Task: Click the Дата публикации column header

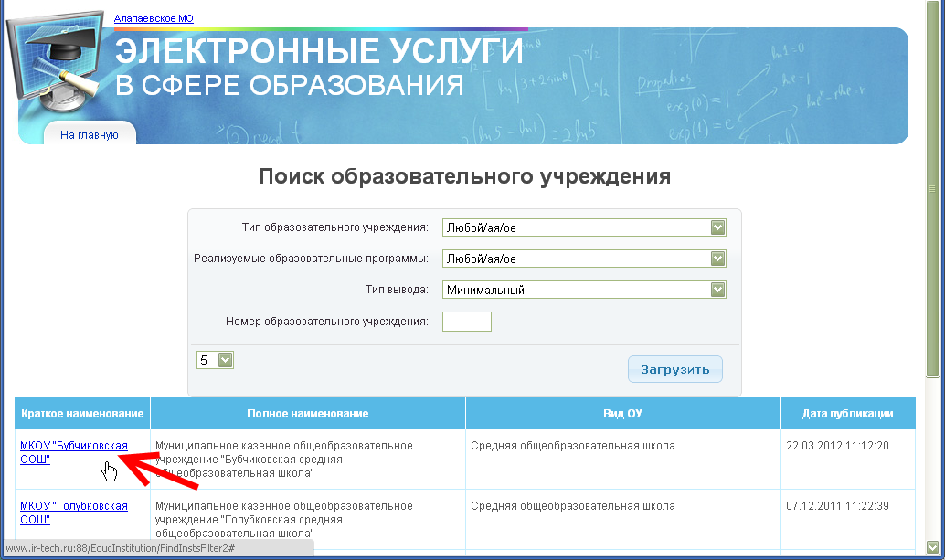Action: coord(848,414)
